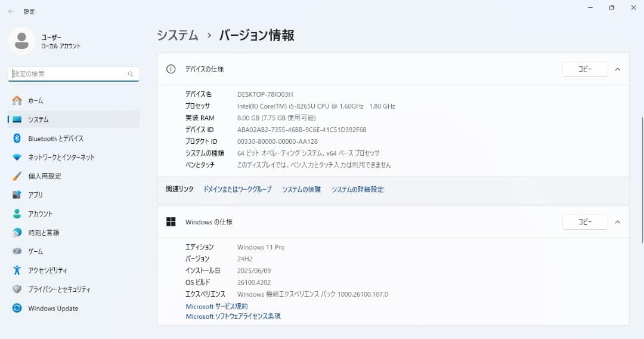Click the privacy shield icon
This screenshot has width=644, height=339.
(17, 289)
